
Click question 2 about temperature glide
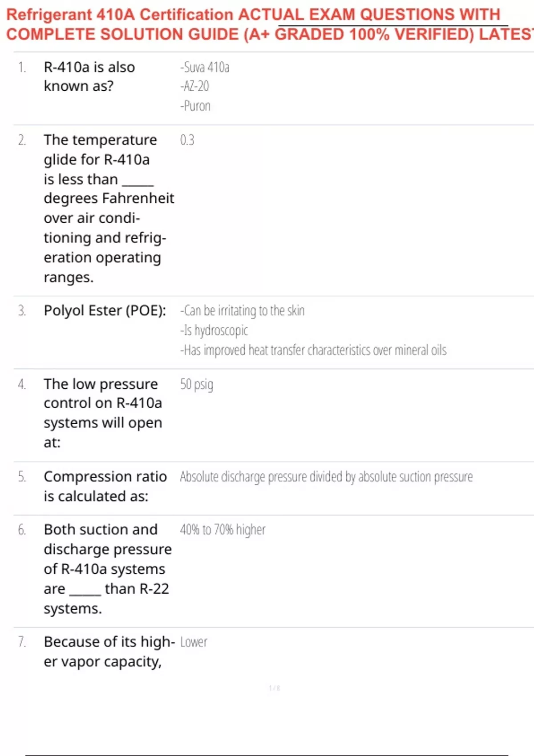(107, 208)
